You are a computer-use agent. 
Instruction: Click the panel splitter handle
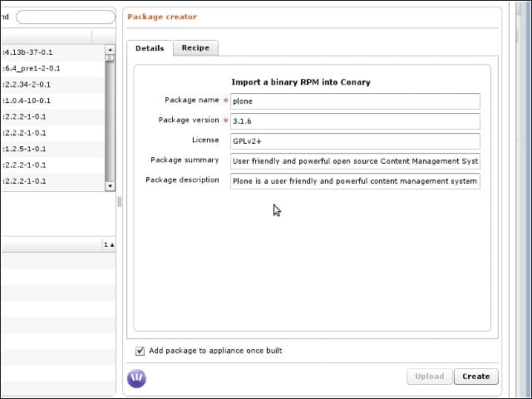point(120,201)
